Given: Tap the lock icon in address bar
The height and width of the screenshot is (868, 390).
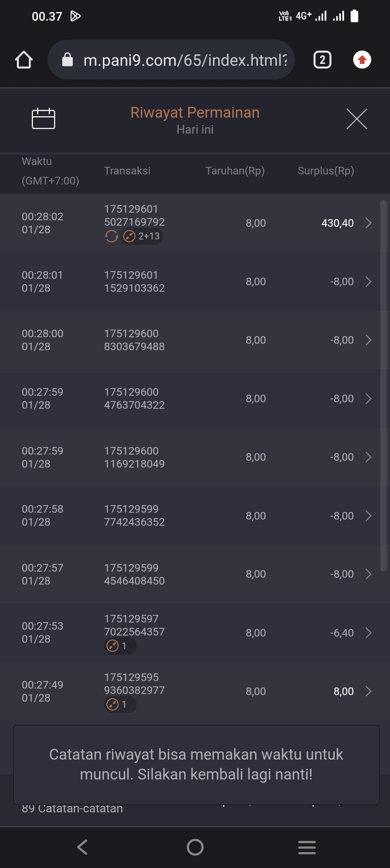Looking at the screenshot, I should coord(68,60).
